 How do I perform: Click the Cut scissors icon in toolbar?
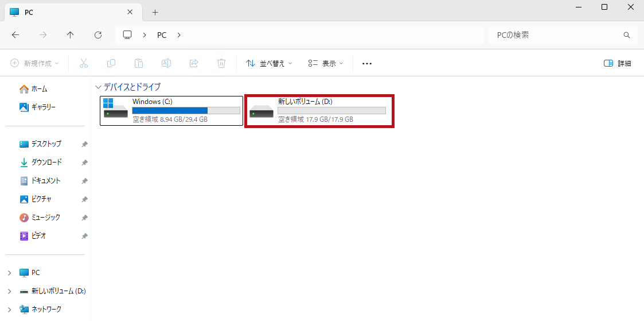pos(84,63)
